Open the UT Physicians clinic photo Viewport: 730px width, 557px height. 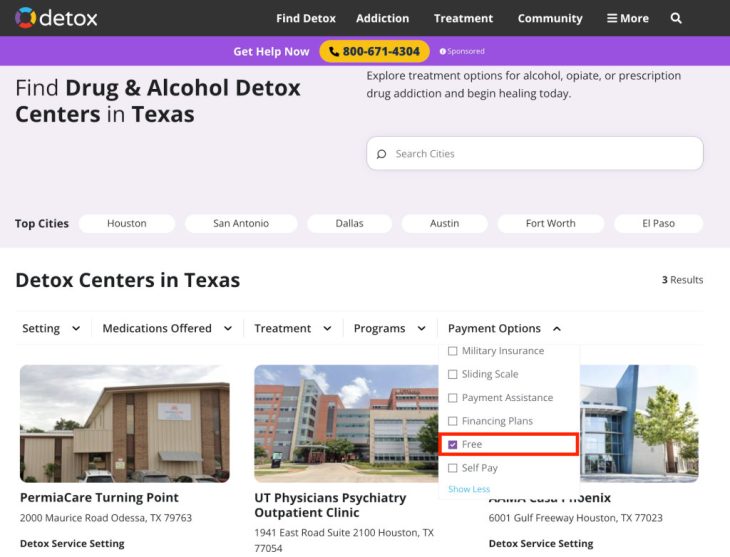[346, 423]
